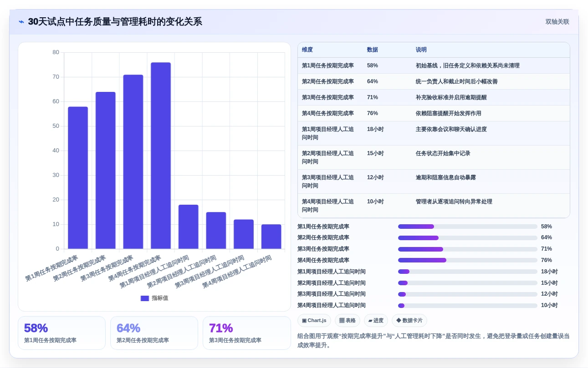Click the 71% data card
The width and height of the screenshot is (588, 368).
click(x=246, y=333)
